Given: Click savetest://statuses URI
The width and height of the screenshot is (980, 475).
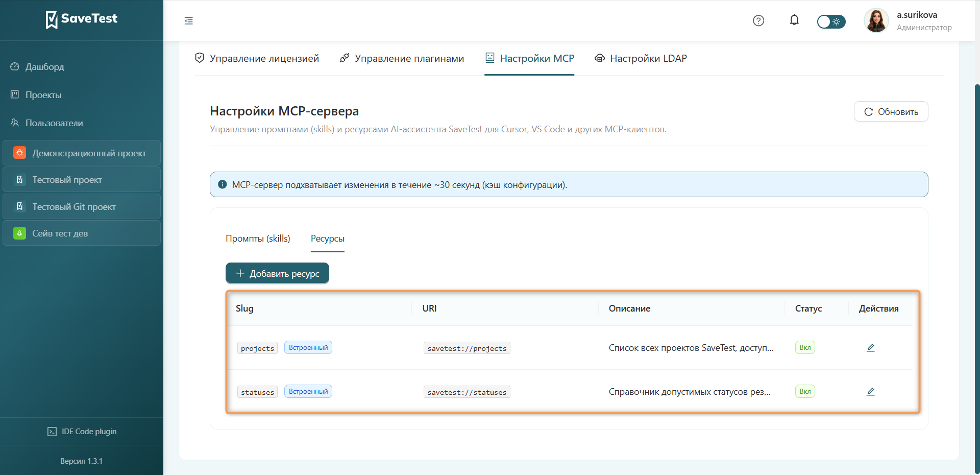Looking at the screenshot, I should [x=467, y=392].
